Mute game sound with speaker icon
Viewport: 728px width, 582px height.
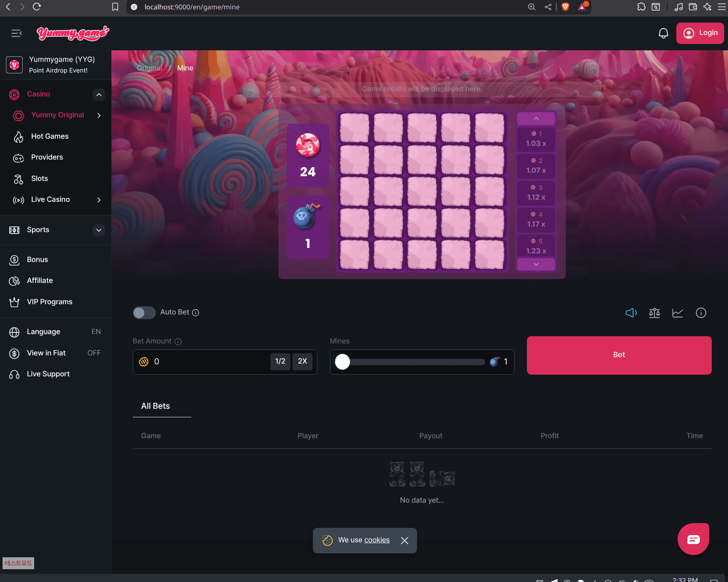pos(631,313)
